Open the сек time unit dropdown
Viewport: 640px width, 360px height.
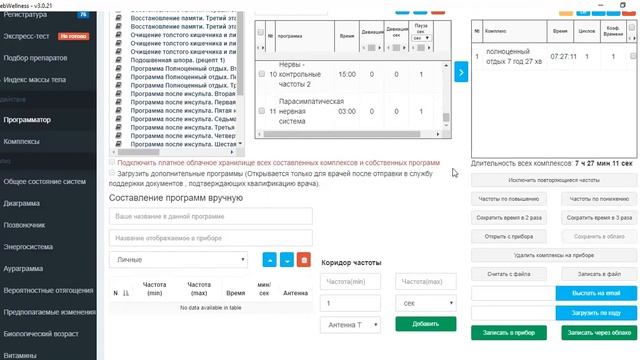(x=426, y=303)
